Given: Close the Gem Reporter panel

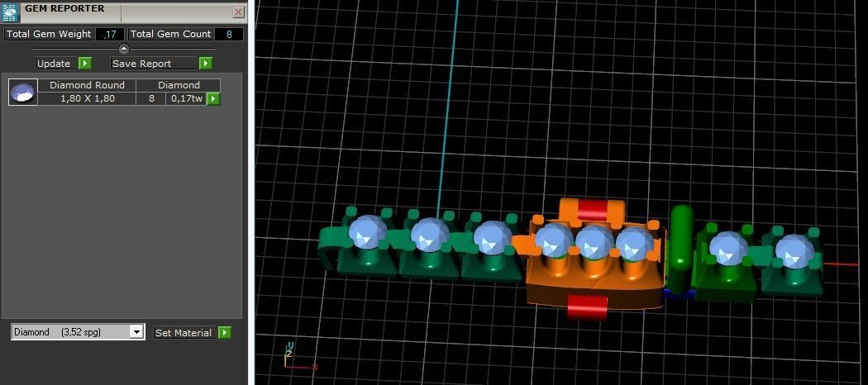Looking at the screenshot, I should 239,12.
